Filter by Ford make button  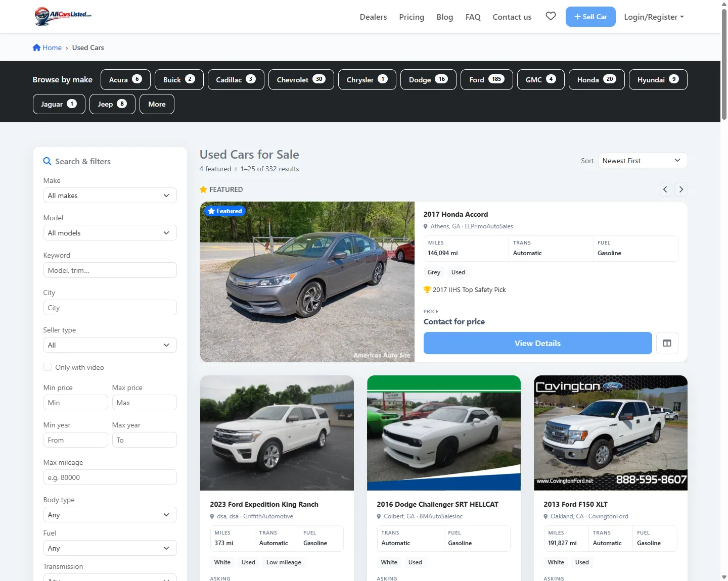point(487,79)
